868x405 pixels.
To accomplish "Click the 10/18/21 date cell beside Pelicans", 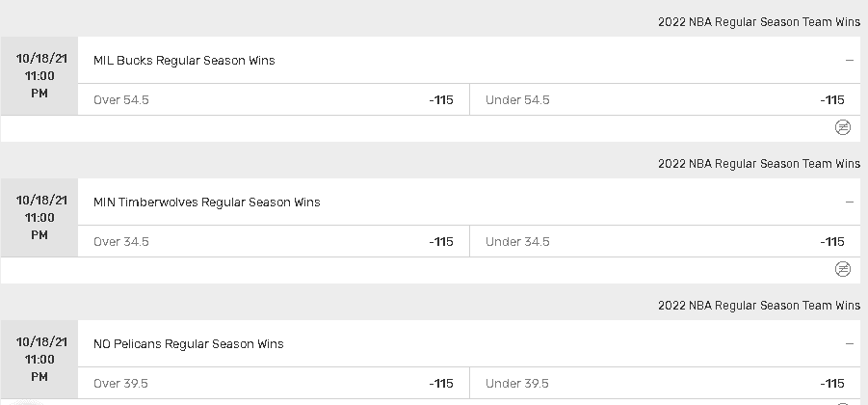I will pyautogui.click(x=39, y=360).
